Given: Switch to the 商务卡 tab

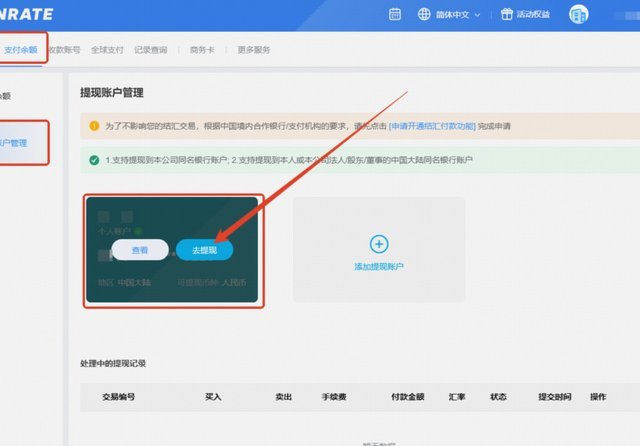Looking at the screenshot, I should [202, 50].
